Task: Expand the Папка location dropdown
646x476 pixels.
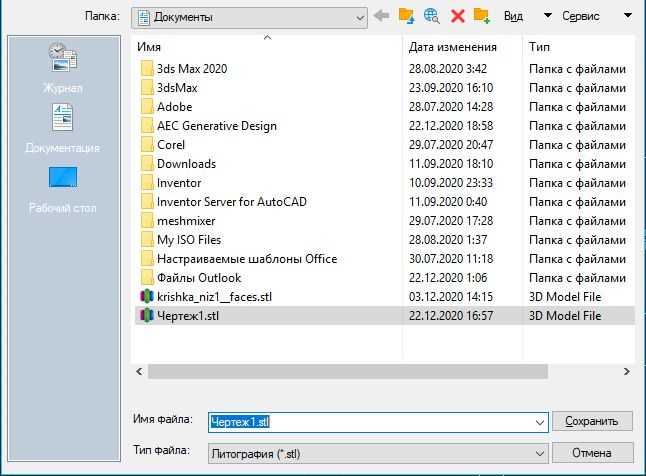Action: pos(359,17)
